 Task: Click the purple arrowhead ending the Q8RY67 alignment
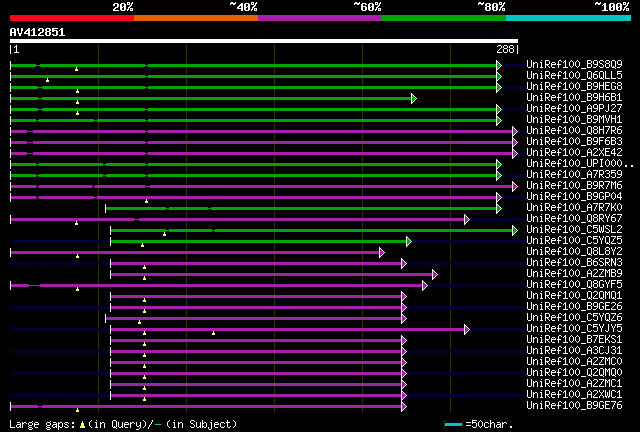467,220
